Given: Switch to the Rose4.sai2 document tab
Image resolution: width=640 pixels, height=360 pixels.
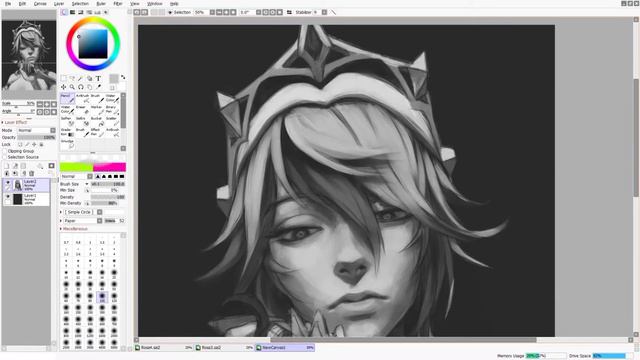Looking at the screenshot, I should point(164,348).
